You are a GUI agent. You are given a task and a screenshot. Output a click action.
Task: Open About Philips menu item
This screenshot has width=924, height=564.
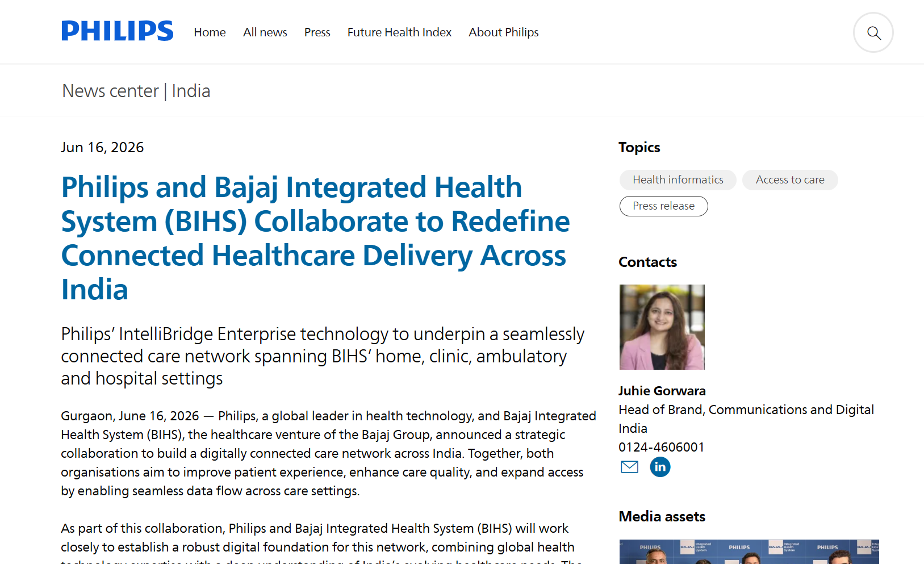pyautogui.click(x=504, y=32)
